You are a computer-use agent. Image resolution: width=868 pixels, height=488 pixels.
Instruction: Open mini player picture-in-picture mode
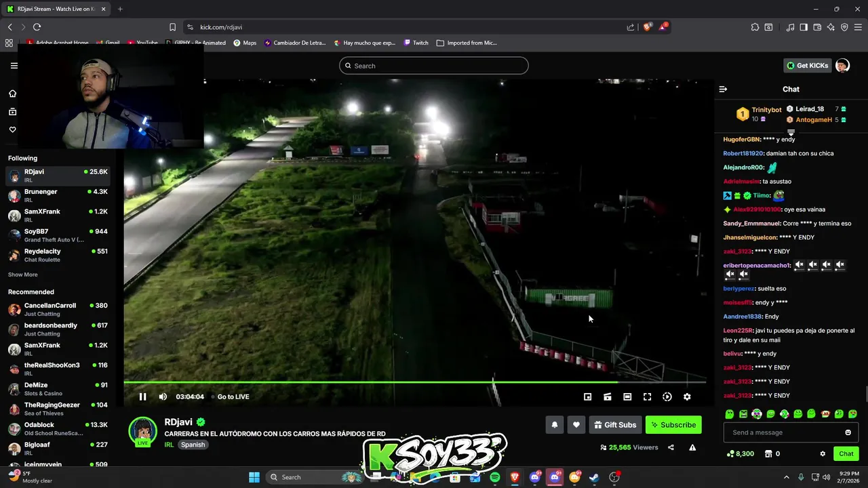[x=588, y=396]
